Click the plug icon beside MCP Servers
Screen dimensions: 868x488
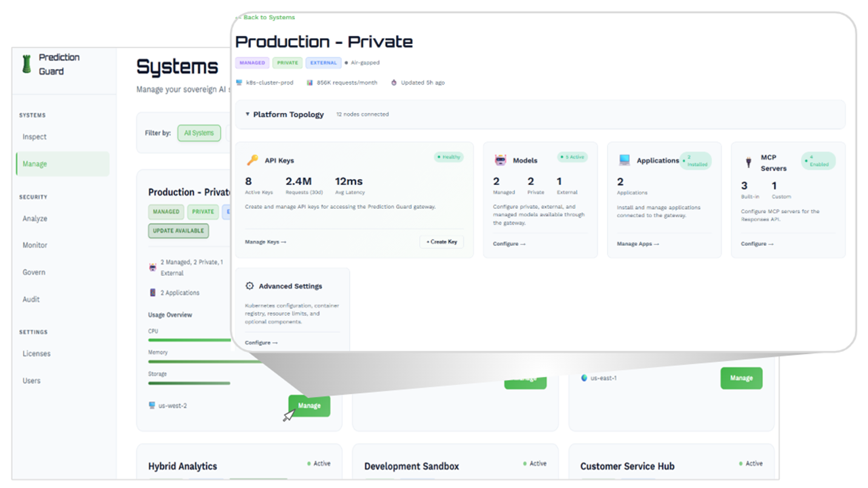point(749,163)
